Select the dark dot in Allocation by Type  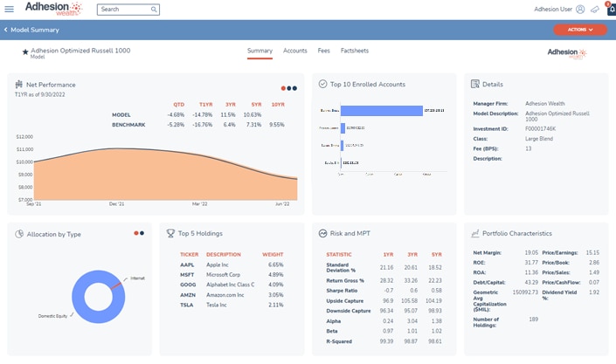coord(142,233)
